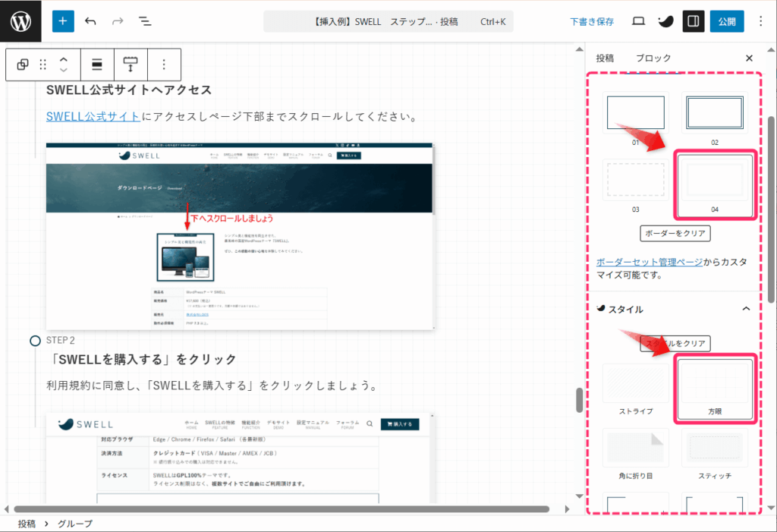
Task: Open the block align toolbar button
Action: click(x=96, y=65)
